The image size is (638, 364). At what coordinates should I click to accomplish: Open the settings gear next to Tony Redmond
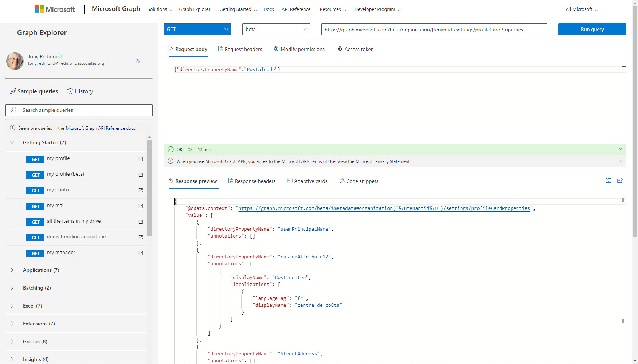tap(138, 61)
